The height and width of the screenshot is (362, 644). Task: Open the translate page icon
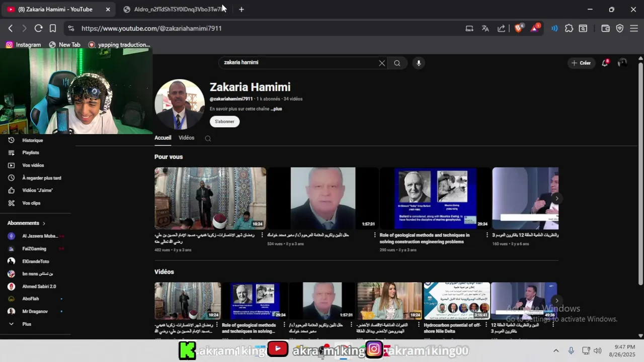[x=485, y=29]
